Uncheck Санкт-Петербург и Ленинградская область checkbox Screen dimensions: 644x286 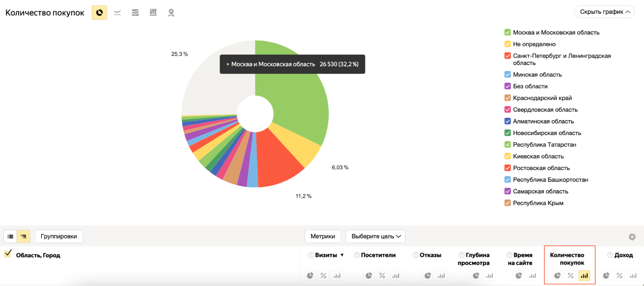(507, 56)
